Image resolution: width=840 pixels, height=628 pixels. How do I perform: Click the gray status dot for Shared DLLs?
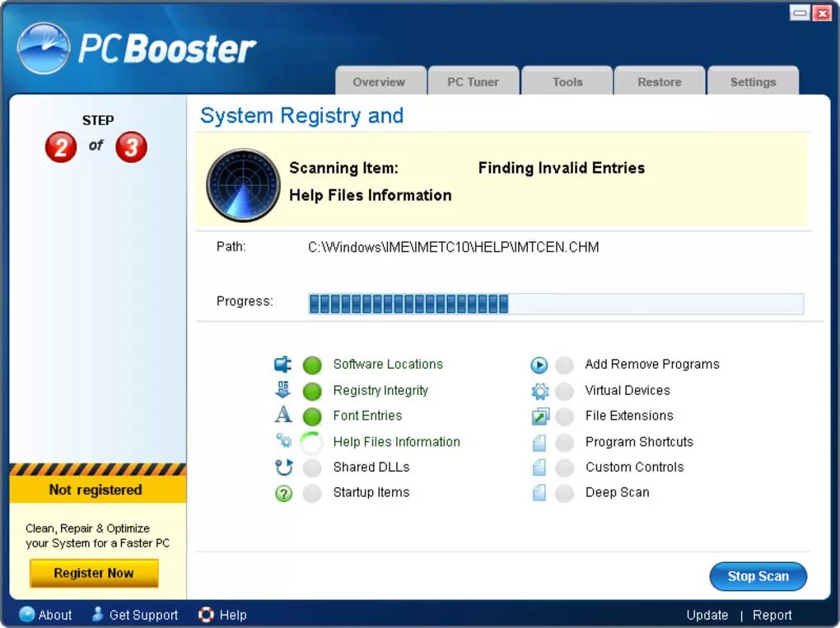coord(312,468)
